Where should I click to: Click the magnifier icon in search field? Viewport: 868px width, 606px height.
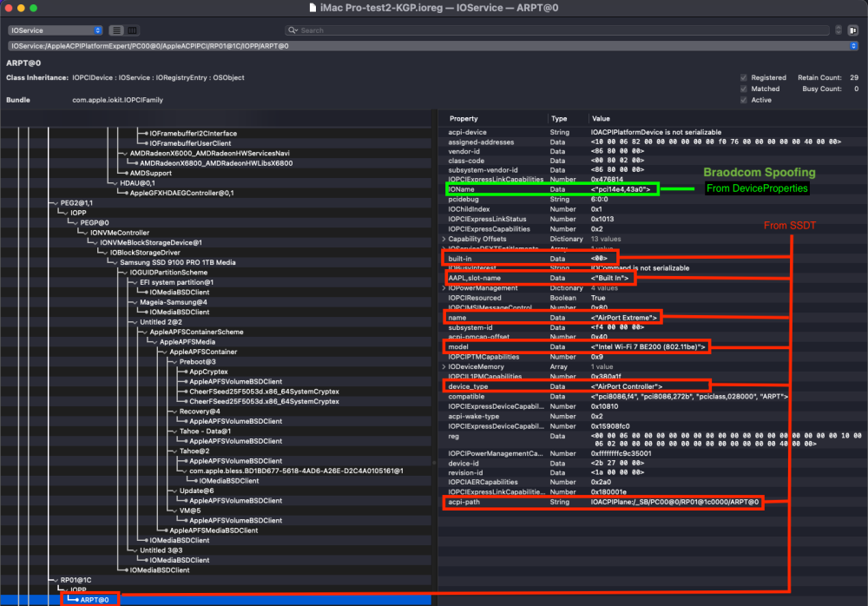[293, 30]
